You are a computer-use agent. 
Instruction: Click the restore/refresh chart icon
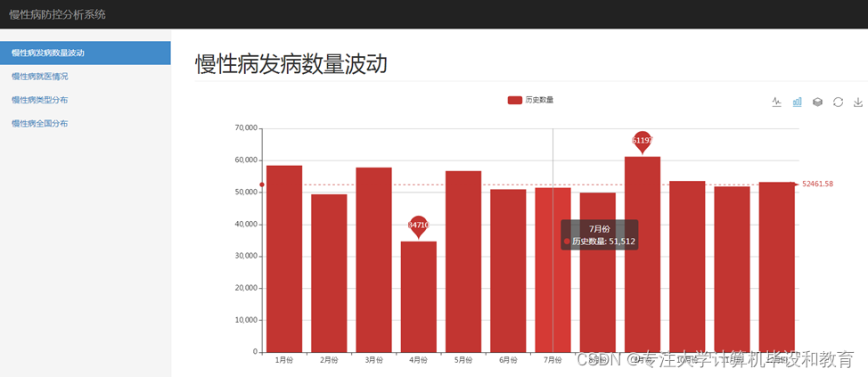click(x=838, y=102)
